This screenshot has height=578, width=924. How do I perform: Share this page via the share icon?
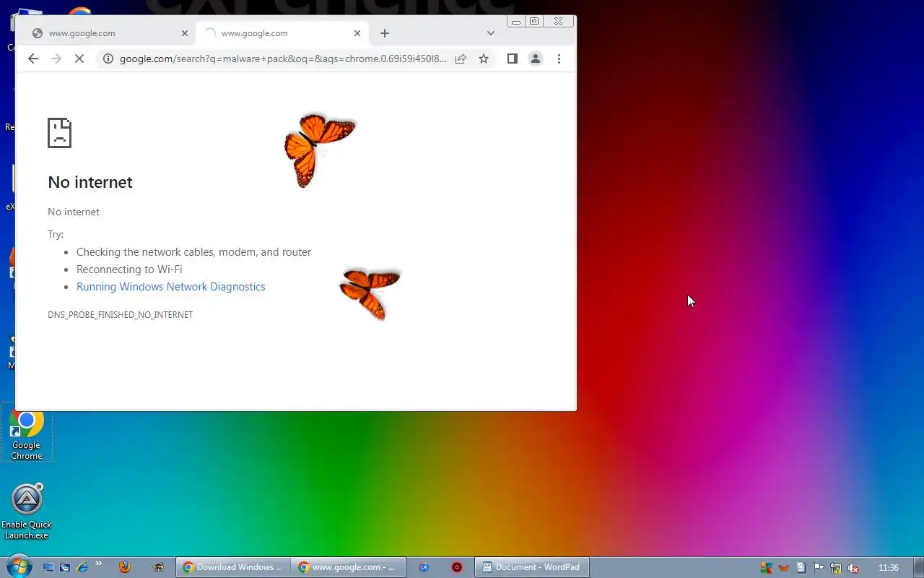coord(461,59)
